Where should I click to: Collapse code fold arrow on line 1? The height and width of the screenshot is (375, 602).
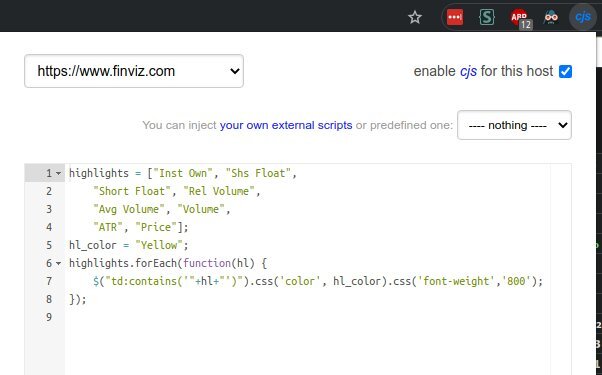coord(58,173)
